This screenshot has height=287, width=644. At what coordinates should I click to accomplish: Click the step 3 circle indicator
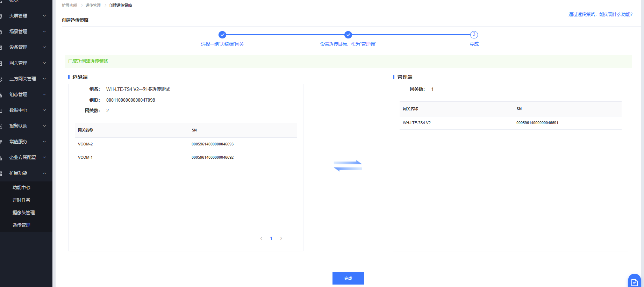point(474,35)
